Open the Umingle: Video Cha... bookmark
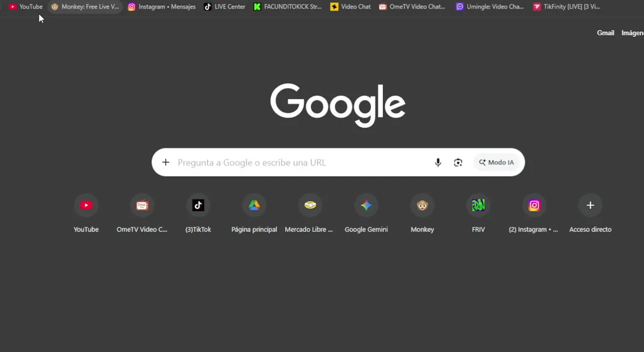The image size is (644, 352). tap(490, 7)
